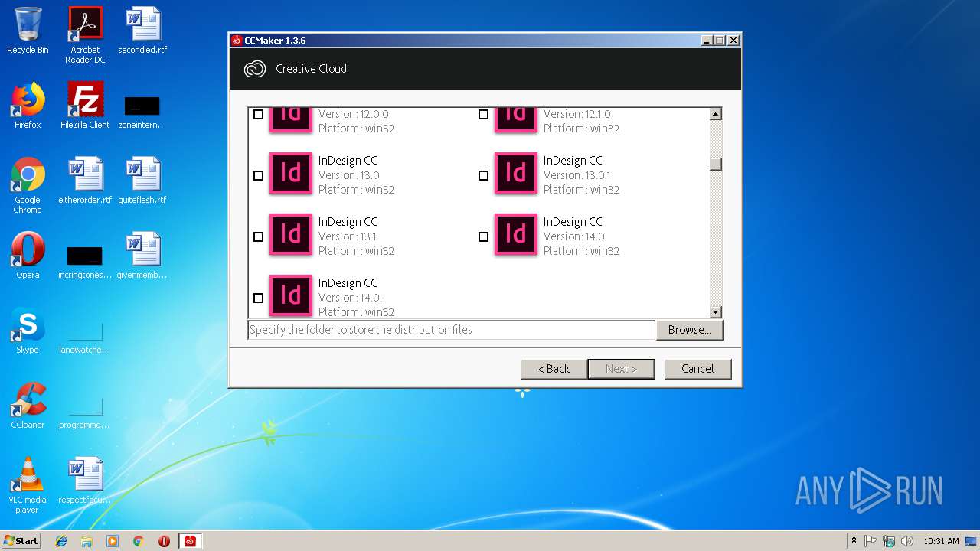Click the Cancel button
Viewport: 980px width, 551px height.
[x=697, y=369]
